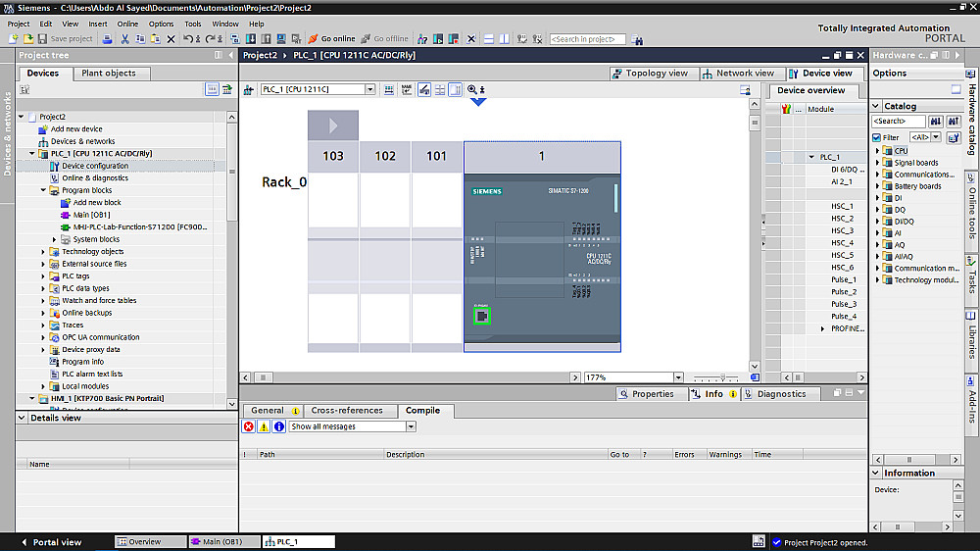Click the Search in project field
Viewport: 980px width, 551px height.
pos(587,39)
